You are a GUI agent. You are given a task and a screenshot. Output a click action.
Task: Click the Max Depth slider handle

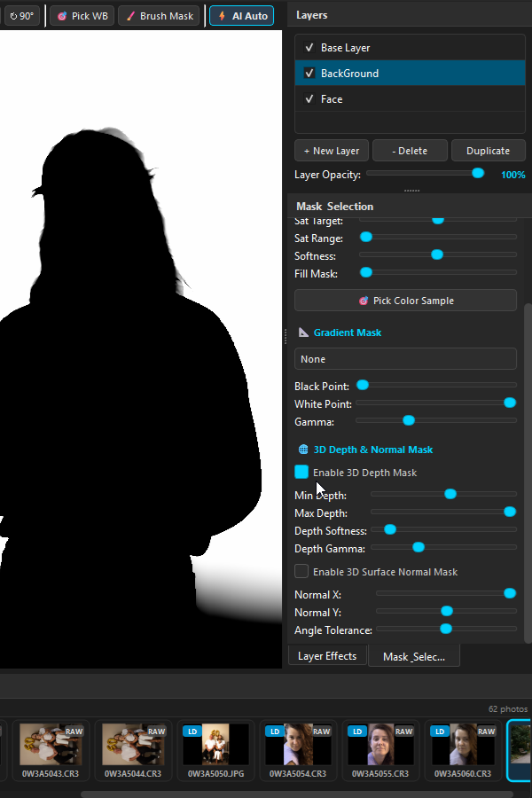510,512
